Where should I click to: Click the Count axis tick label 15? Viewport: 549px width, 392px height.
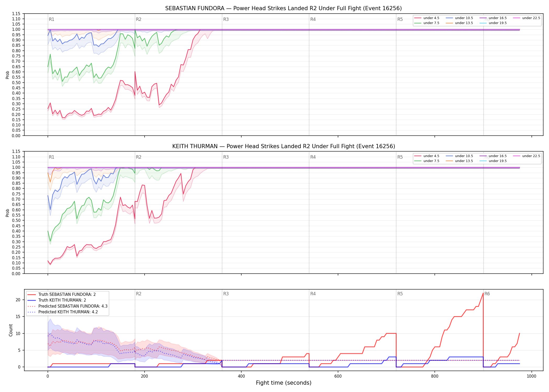pyautogui.click(x=18, y=316)
